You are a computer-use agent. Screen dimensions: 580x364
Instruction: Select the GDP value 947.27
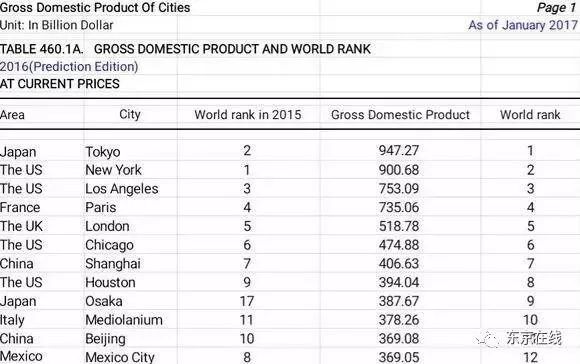[399, 151]
